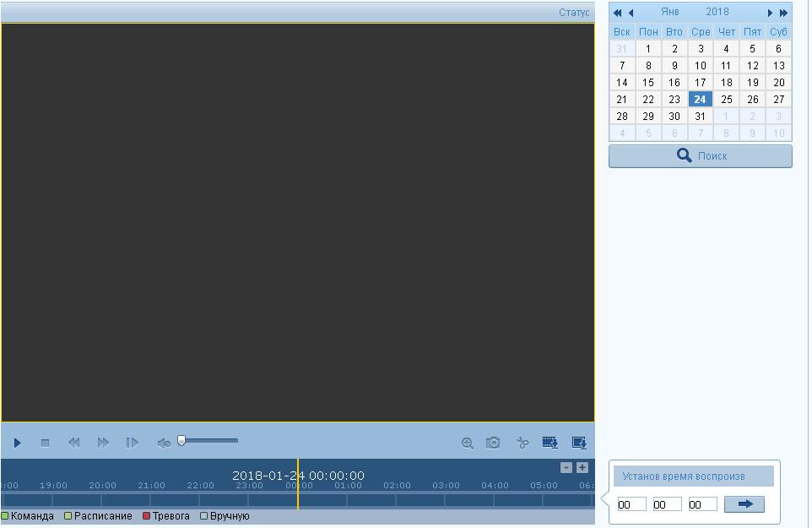Click the slow-down rewind arrows icon
812x528 pixels.
(74, 443)
